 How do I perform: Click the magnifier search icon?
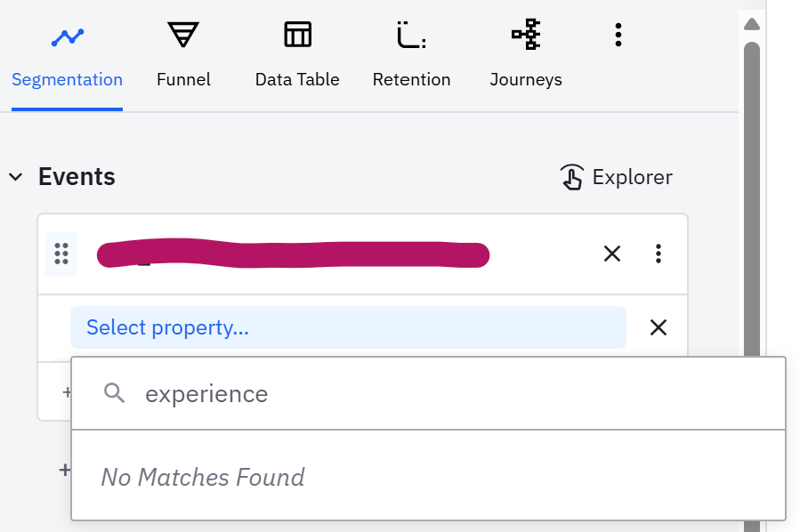pos(114,393)
